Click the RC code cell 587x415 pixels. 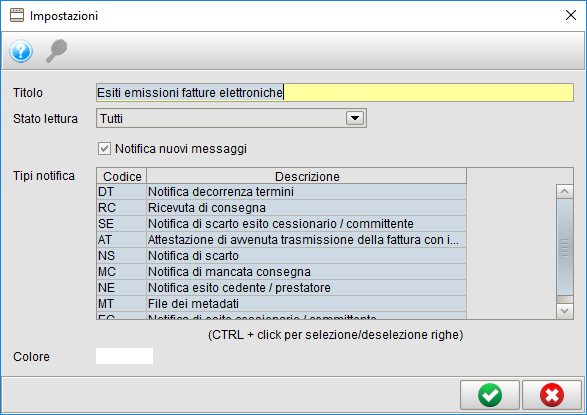click(122, 208)
